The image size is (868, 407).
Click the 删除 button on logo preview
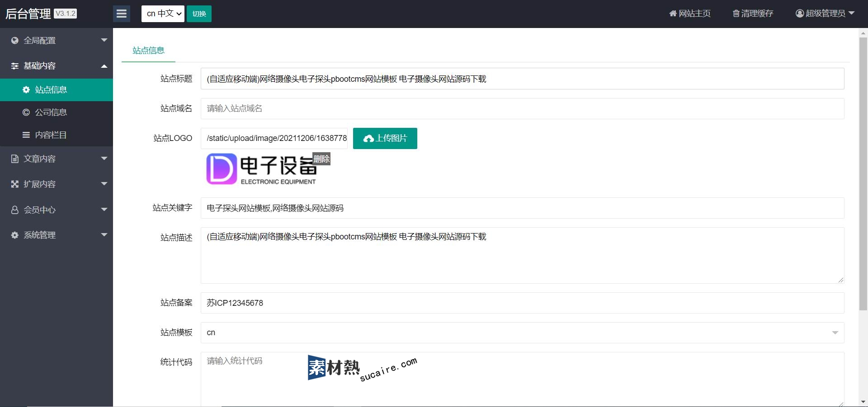321,159
